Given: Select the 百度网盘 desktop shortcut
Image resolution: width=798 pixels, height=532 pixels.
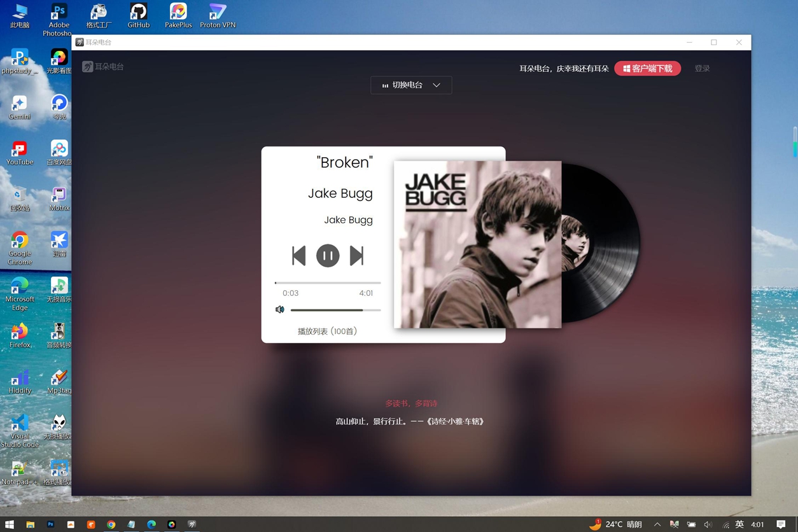Looking at the screenshot, I should tap(59, 153).
